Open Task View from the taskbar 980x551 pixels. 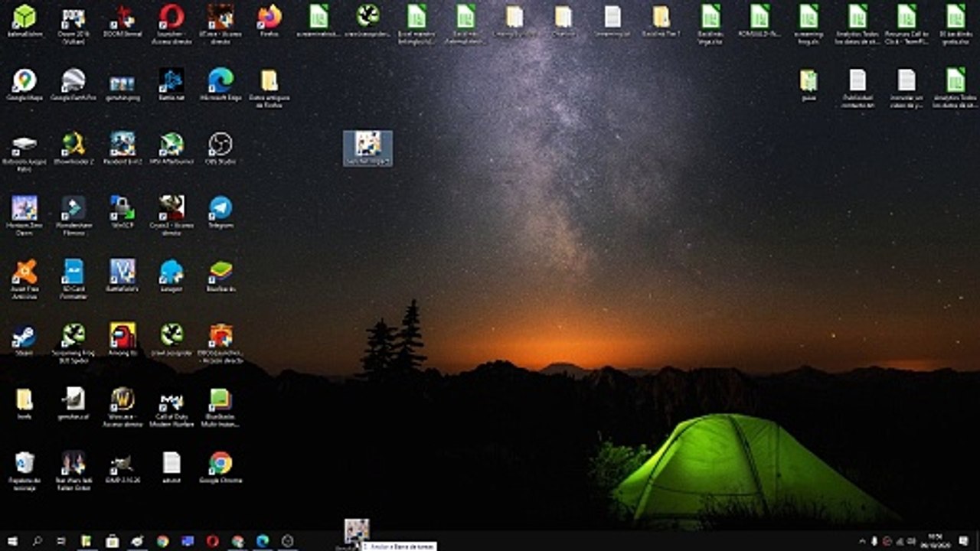(61, 541)
